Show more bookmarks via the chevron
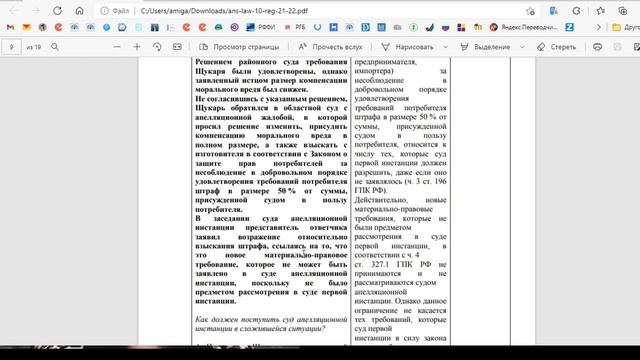This screenshot has height=360, width=640. (598, 27)
